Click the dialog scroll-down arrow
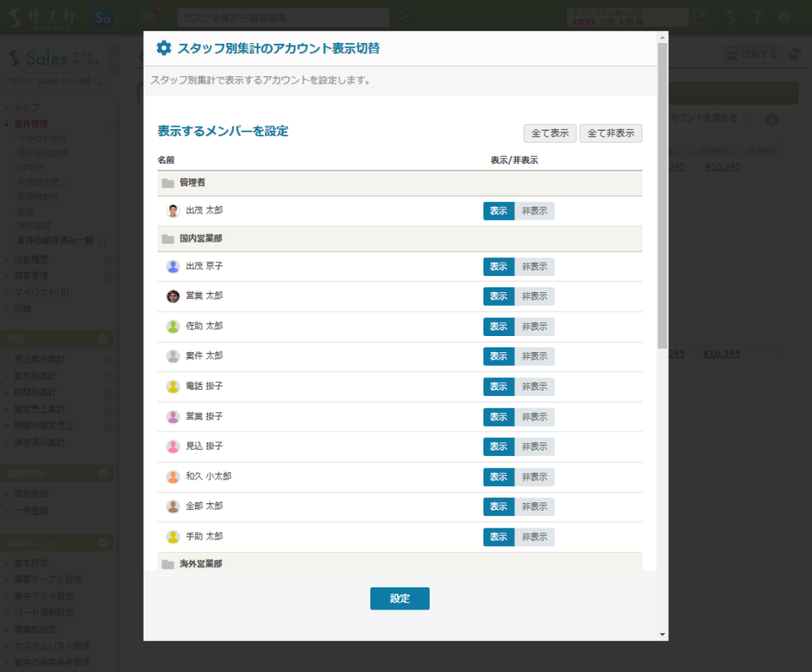Screen dimensions: 812x672 [x=663, y=634]
